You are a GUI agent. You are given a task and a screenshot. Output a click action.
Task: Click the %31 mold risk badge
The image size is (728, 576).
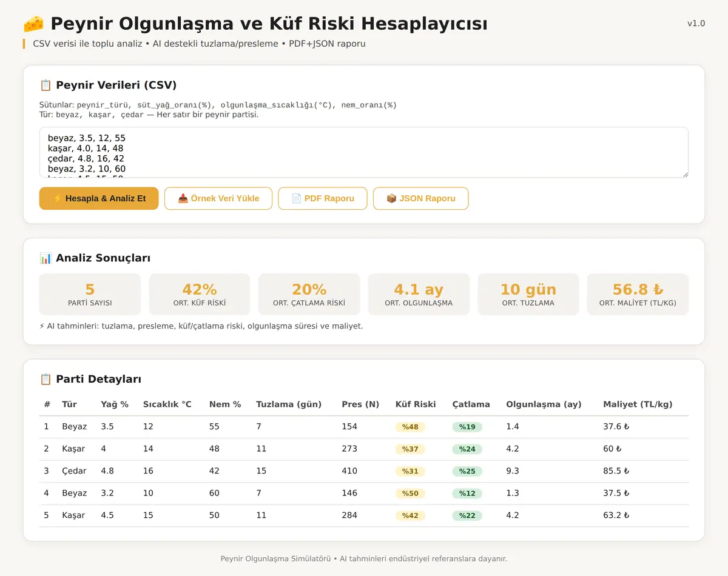(410, 471)
